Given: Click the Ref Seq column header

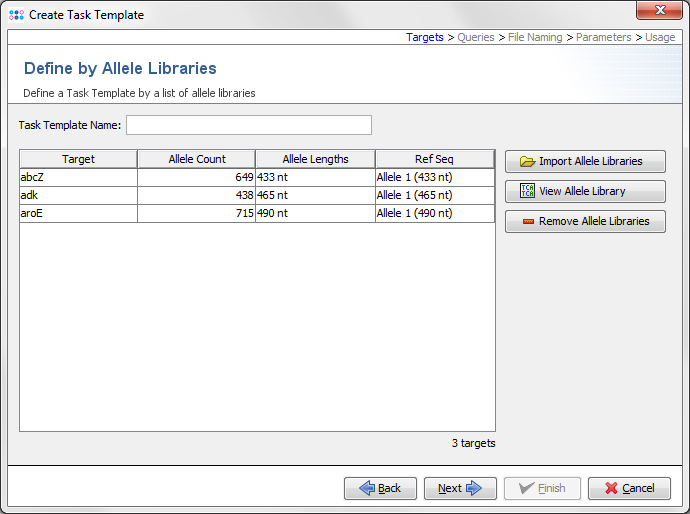Looking at the screenshot, I should (x=434, y=159).
